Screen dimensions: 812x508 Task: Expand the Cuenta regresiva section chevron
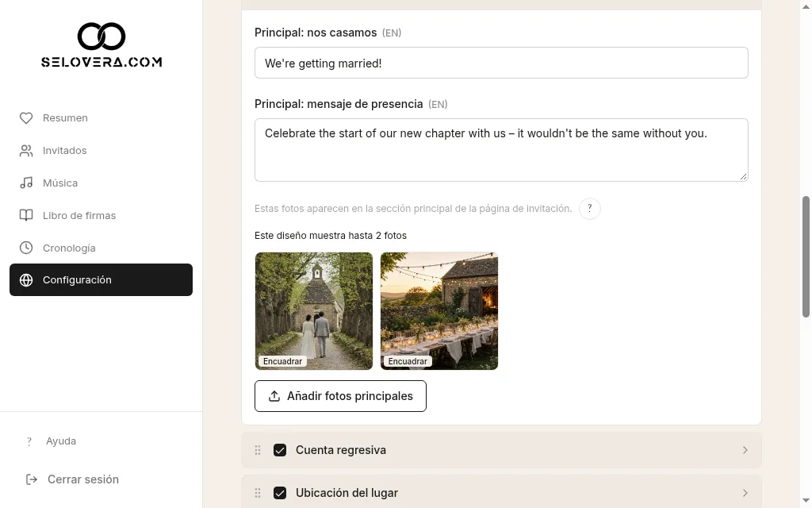745,450
